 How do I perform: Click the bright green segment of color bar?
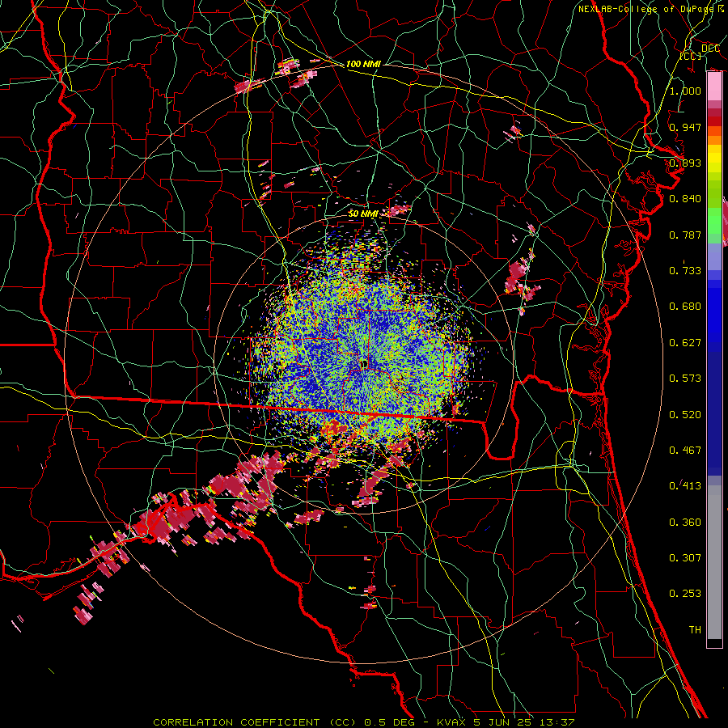(x=714, y=220)
